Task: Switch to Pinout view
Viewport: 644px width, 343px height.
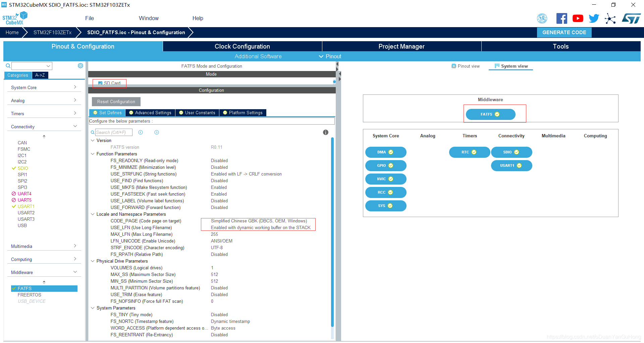Action: (466, 66)
